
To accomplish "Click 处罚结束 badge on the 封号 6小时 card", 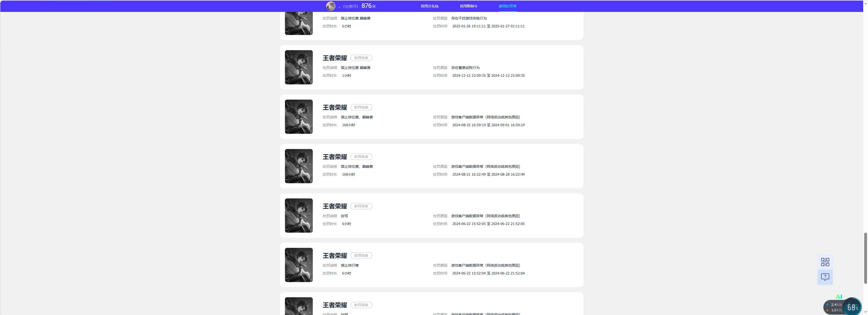I will (x=361, y=206).
